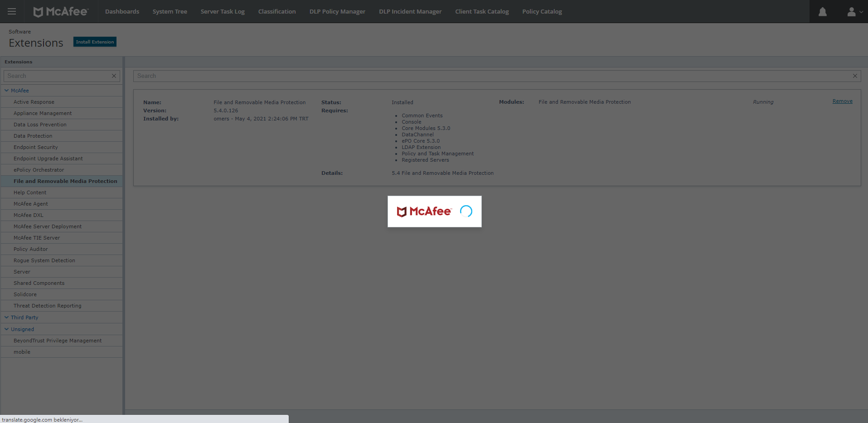Open the notifications bell

tap(823, 12)
